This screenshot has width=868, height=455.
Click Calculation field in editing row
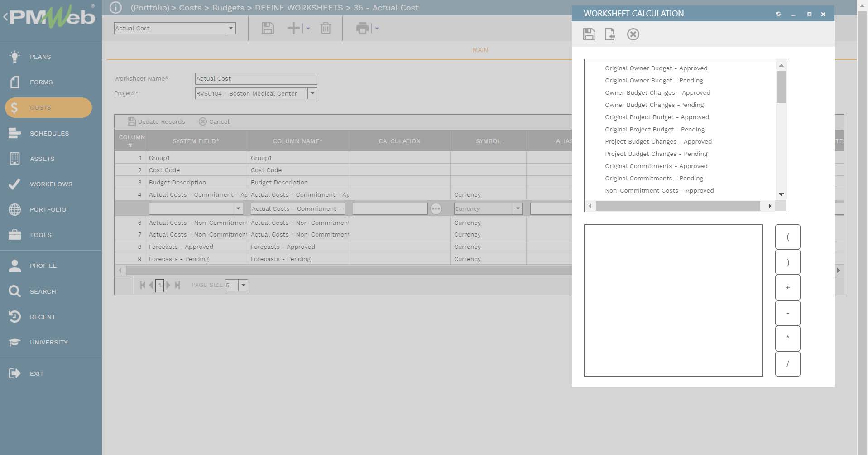(390, 209)
